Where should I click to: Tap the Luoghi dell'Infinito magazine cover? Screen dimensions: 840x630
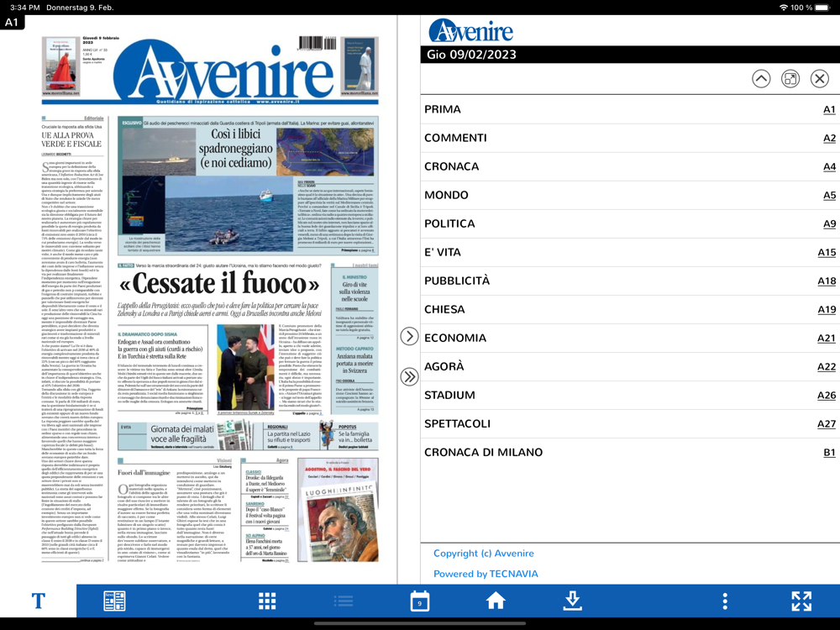pyautogui.click(x=338, y=510)
